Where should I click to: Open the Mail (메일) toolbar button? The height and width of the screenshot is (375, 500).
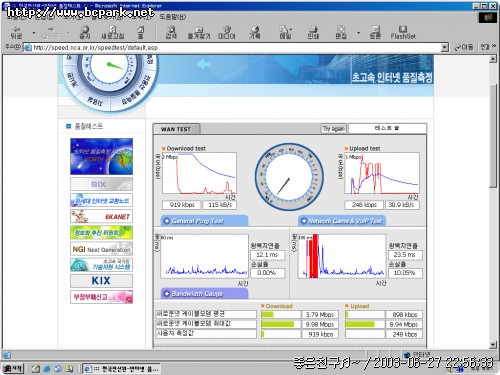[285, 32]
